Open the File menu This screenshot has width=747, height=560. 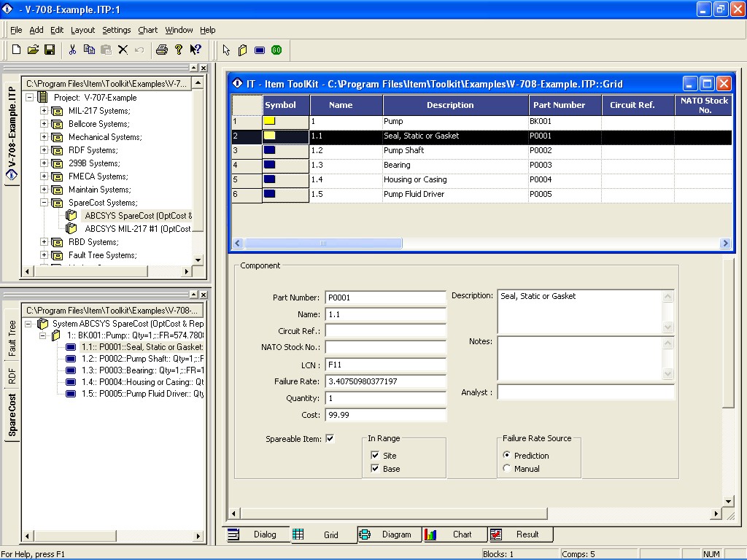point(16,30)
